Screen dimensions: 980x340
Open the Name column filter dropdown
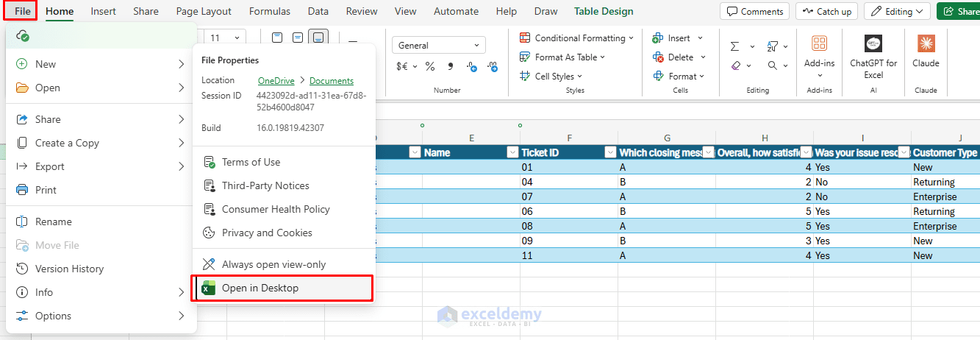click(x=512, y=152)
